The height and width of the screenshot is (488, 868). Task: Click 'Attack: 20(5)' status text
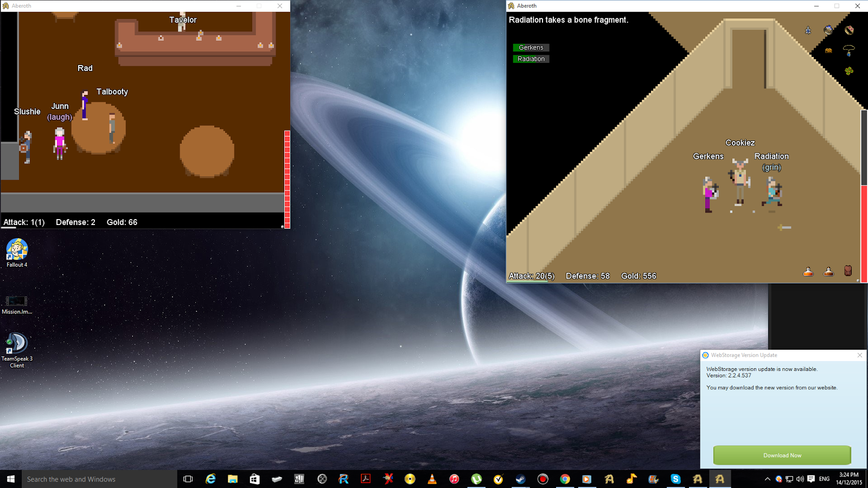[x=532, y=276]
